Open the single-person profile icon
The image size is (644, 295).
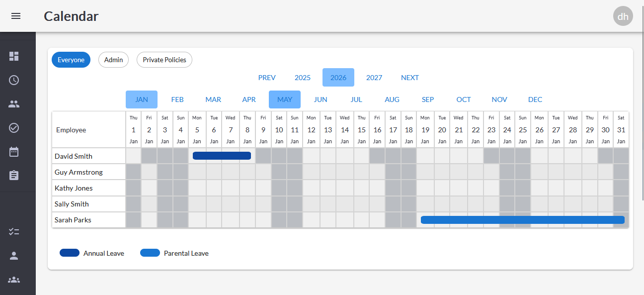click(14, 256)
